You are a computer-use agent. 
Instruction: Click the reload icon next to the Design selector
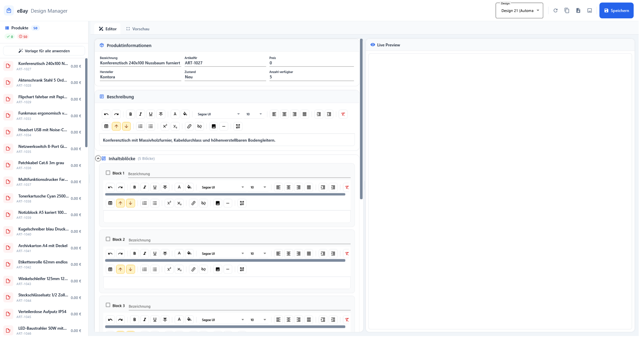556,11
